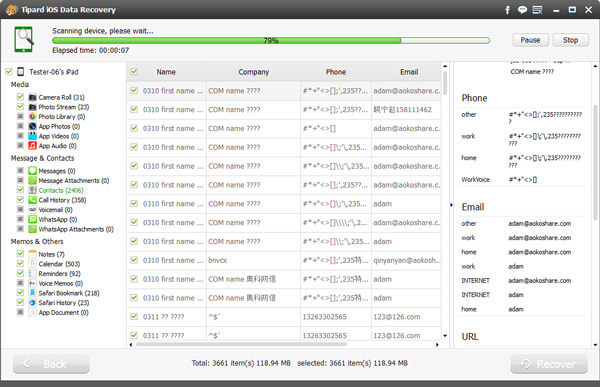Open the Facebook share icon
Viewport: 600px width, 387px height.
(x=507, y=10)
